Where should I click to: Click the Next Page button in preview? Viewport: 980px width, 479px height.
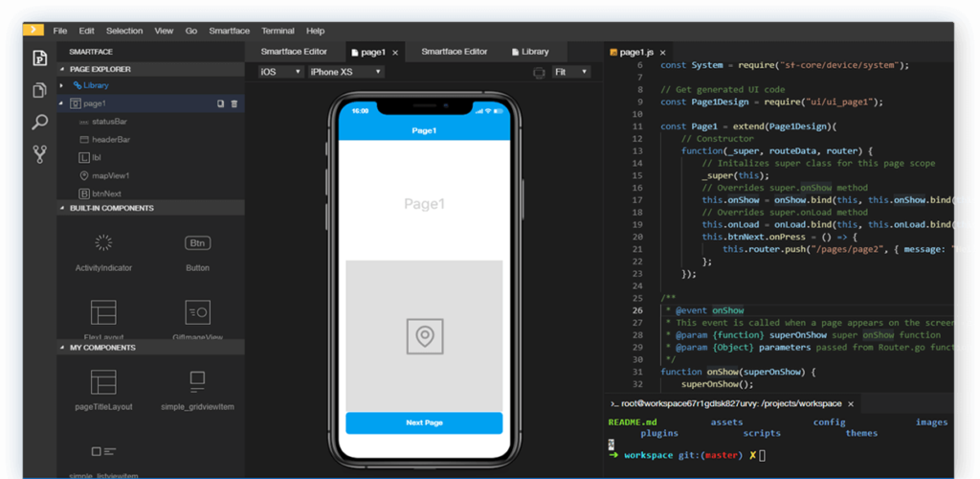[x=424, y=422]
